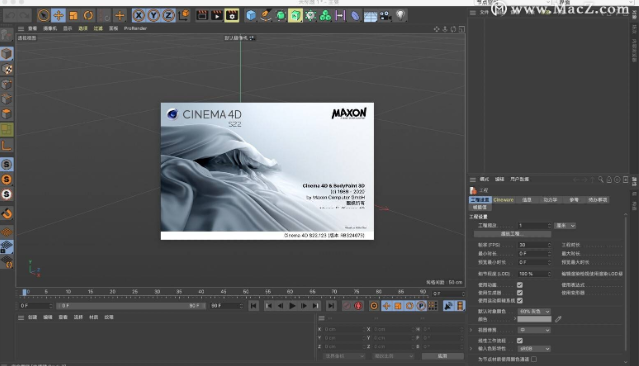639x366 pixels.
Task: Activate the Scale tool
Action: (73, 15)
